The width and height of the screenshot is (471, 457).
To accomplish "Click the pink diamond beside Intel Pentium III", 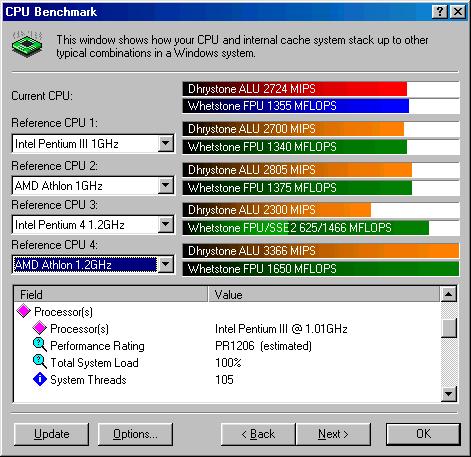I will click(x=40, y=328).
